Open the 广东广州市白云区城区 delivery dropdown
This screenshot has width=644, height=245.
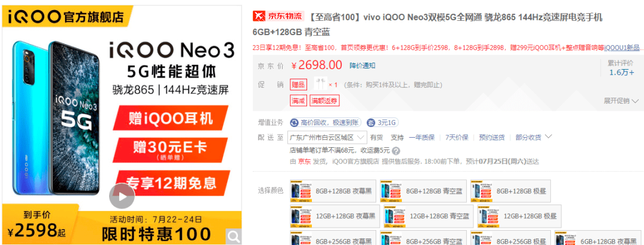326,137
